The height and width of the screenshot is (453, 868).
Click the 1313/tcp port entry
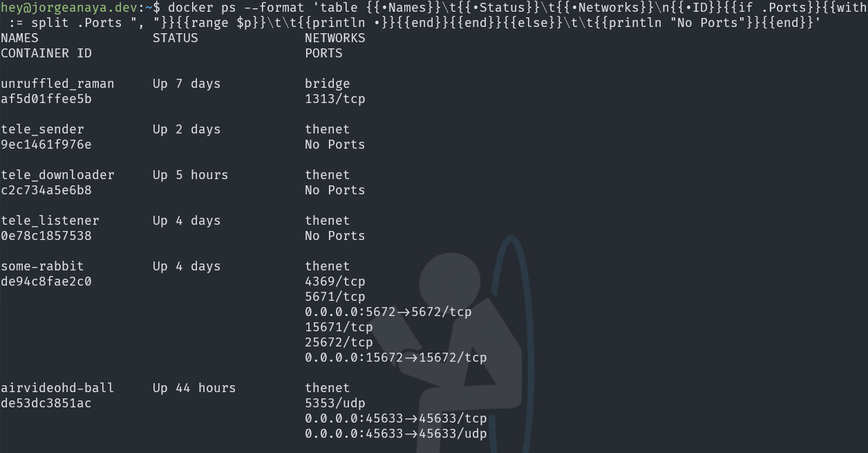(335, 99)
